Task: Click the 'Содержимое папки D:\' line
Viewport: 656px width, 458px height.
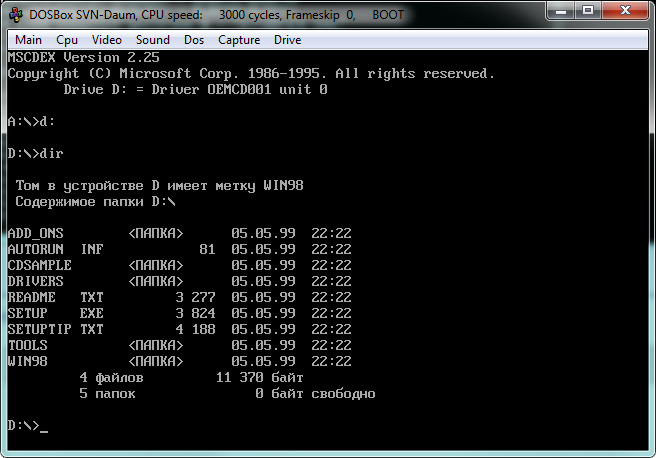Action: (95, 202)
